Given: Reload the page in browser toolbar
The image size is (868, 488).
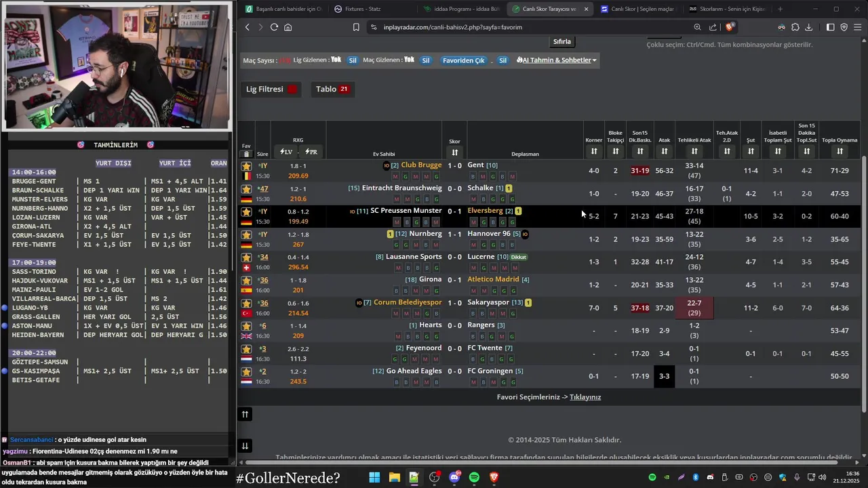Looking at the screenshot, I should point(274,27).
